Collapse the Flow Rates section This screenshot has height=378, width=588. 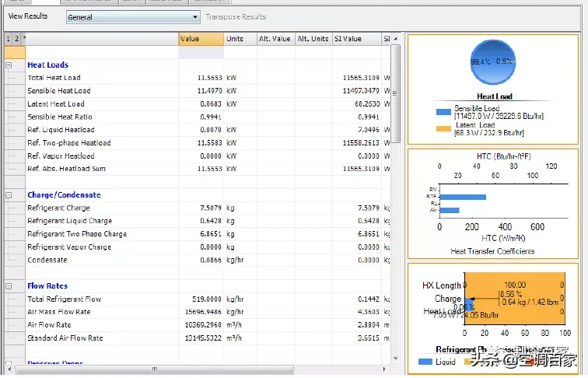[9, 286]
